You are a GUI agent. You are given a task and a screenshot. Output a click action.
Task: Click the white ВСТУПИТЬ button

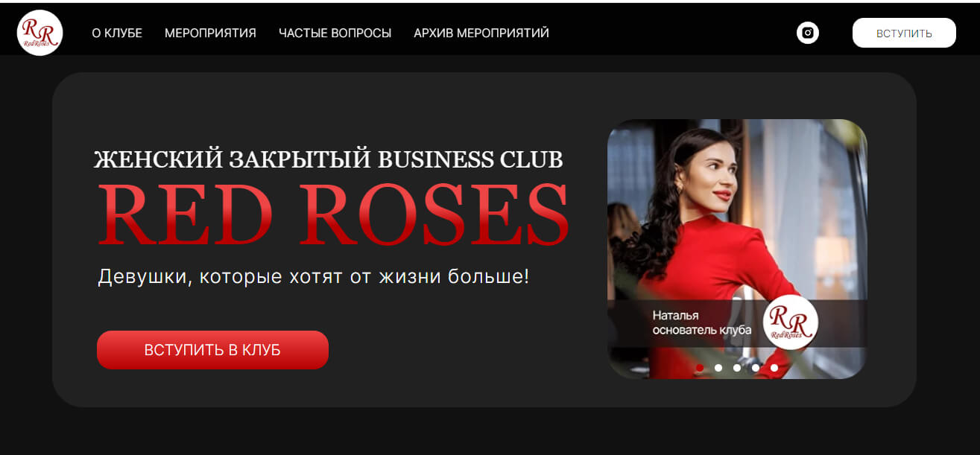[x=904, y=33]
